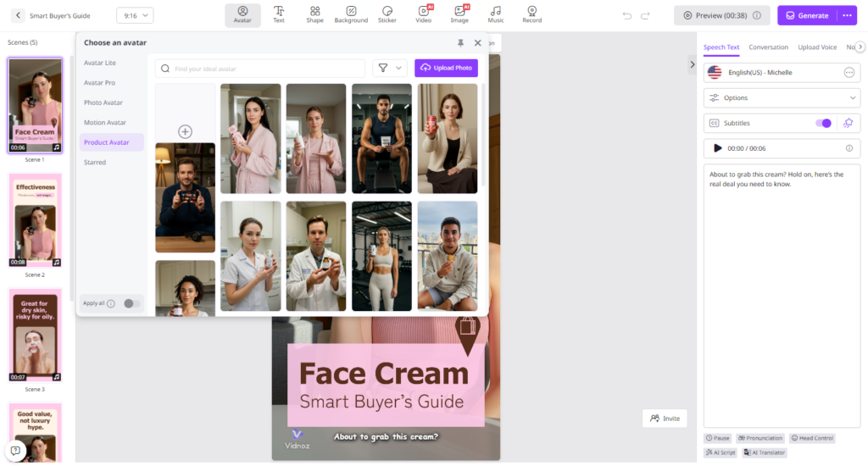Select the Product Avatar category
This screenshot has width=868, height=466.
[x=111, y=142]
